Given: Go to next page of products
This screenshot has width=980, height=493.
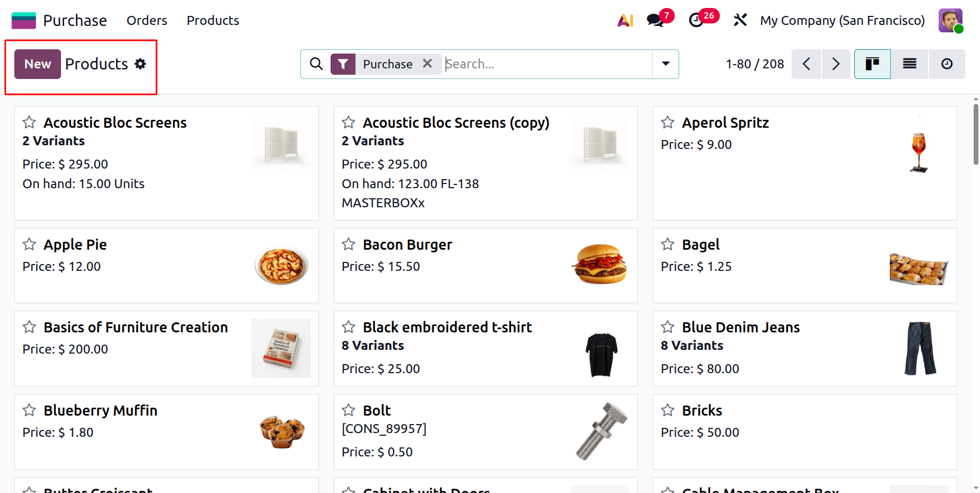Looking at the screenshot, I should (836, 64).
